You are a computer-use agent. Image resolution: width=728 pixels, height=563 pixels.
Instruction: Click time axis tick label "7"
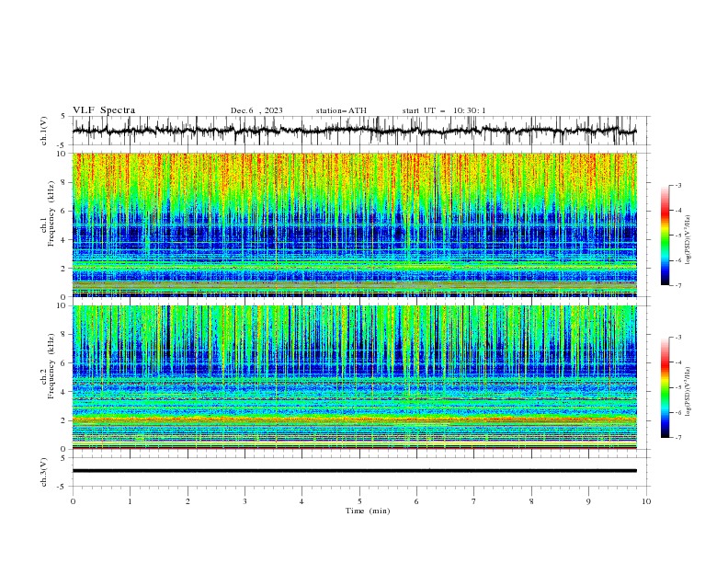474,501
